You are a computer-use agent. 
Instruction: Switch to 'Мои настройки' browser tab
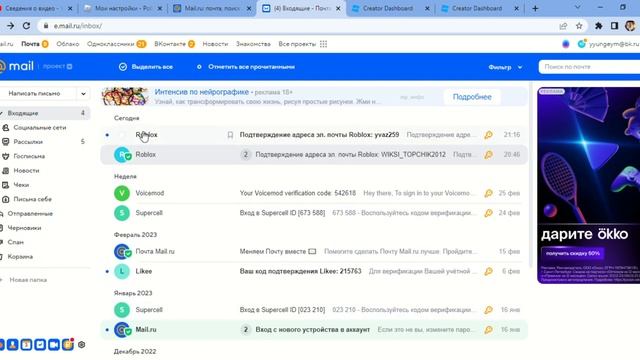(x=122, y=8)
